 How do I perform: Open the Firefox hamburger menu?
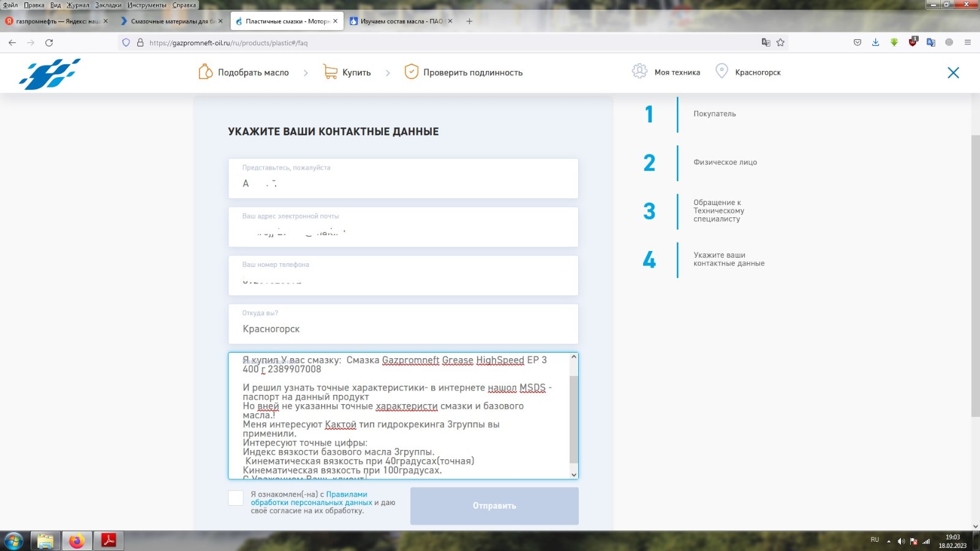pos(968,43)
